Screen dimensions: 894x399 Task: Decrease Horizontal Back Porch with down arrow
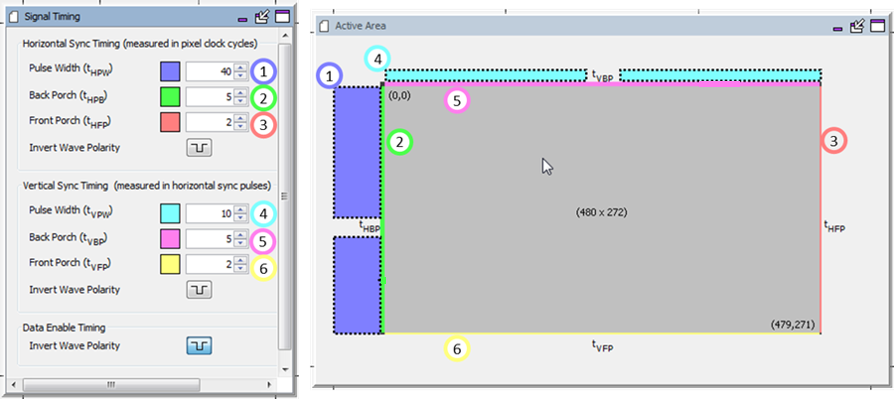pos(241,101)
